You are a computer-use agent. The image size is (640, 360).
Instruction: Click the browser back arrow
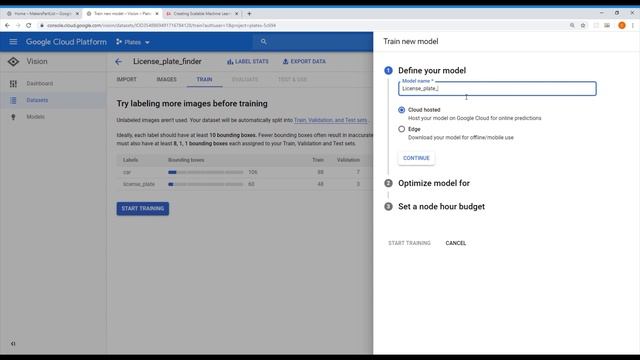click(x=7, y=25)
